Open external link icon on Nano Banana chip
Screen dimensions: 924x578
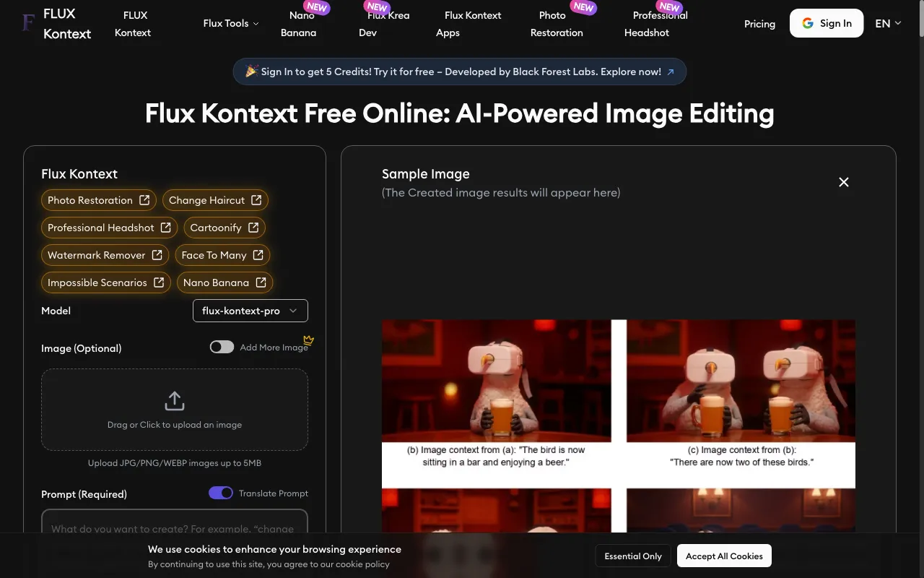[261, 282]
